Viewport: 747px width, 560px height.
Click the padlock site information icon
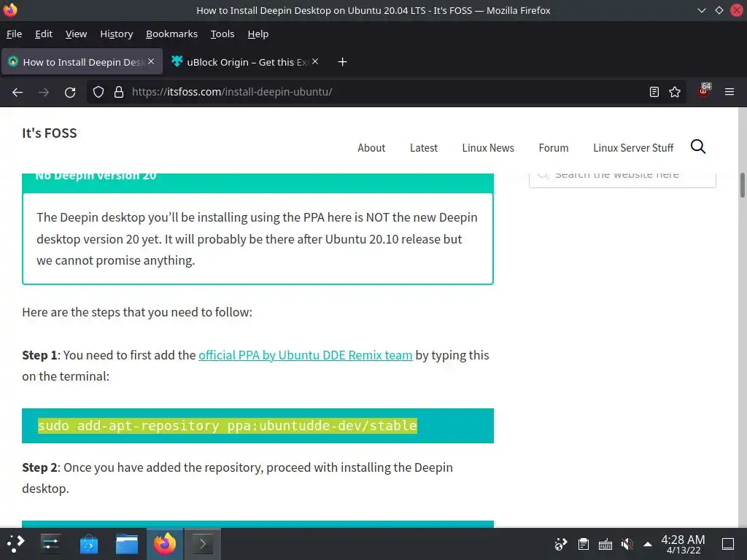pyautogui.click(x=119, y=92)
